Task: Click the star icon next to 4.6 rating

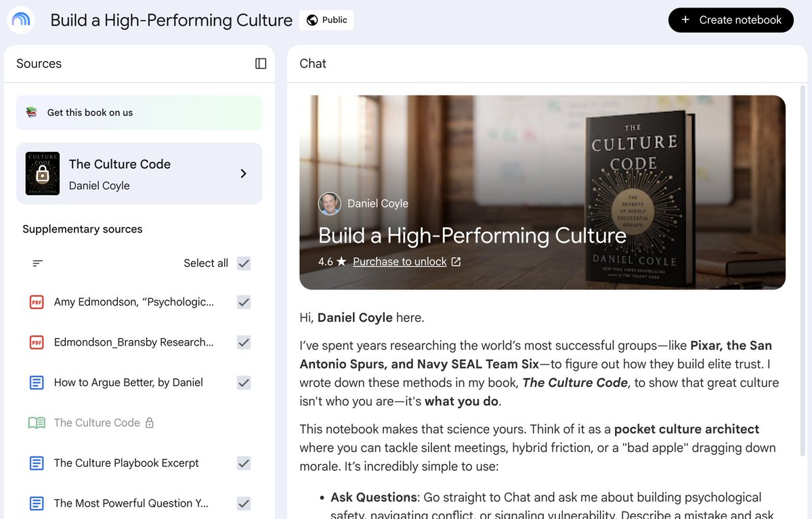Action: pos(341,262)
